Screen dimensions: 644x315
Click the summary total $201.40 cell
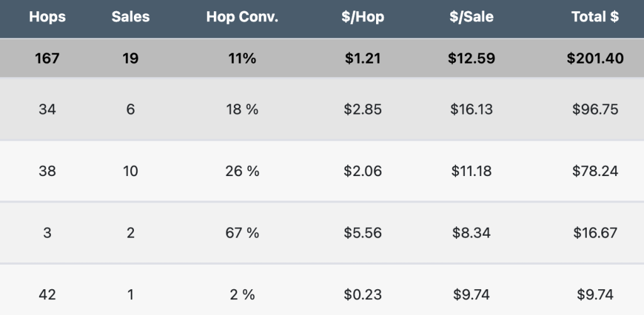click(595, 58)
